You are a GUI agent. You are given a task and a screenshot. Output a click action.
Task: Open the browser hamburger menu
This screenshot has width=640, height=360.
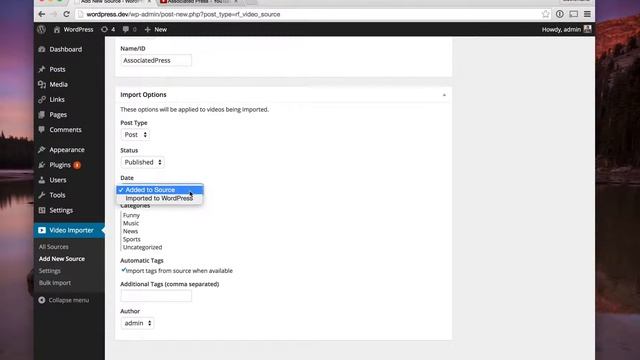pos(587,14)
